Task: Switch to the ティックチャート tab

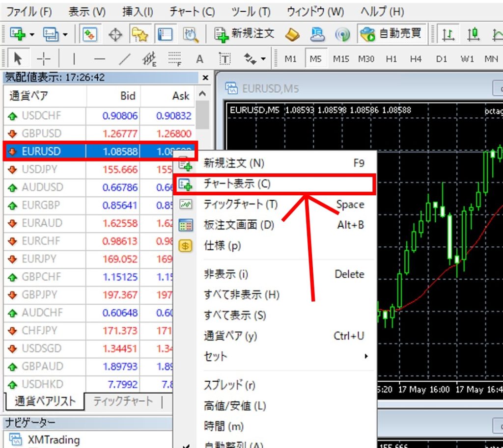Action: pos(123,401)
